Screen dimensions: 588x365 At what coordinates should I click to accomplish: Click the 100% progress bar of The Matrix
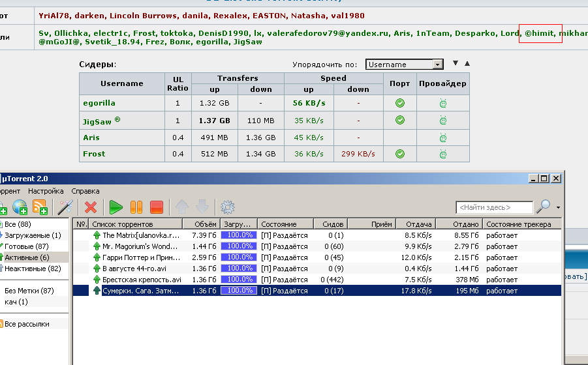coord(238,235)
